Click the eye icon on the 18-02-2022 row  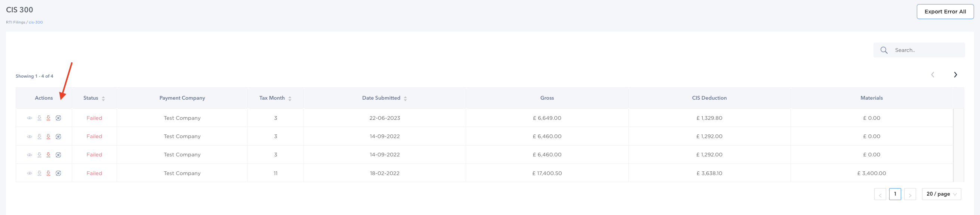pos(29,173)
